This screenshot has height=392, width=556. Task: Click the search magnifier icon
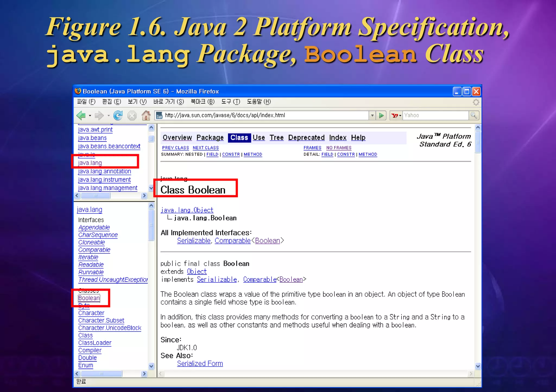tap(474, 115)
